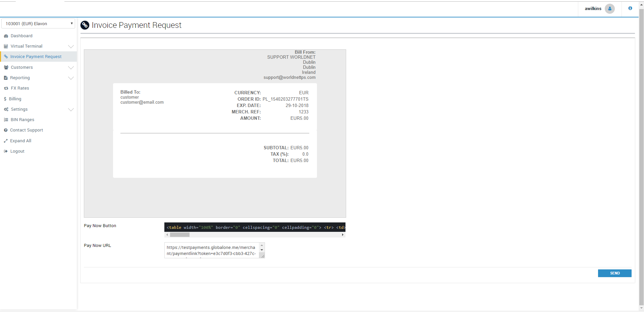644x312 pixels.
Task: Click the Logout exit icon
Action: point(6,151)
